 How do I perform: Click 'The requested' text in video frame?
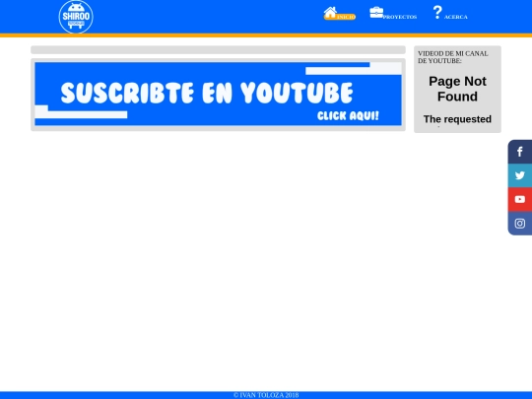tap(457, 119)
